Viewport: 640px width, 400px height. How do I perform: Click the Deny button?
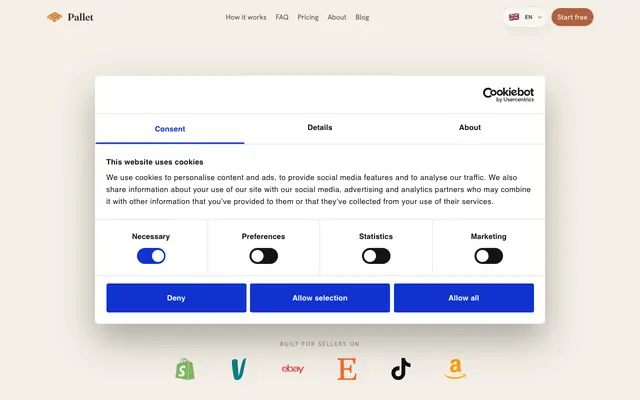click(176, 298)
